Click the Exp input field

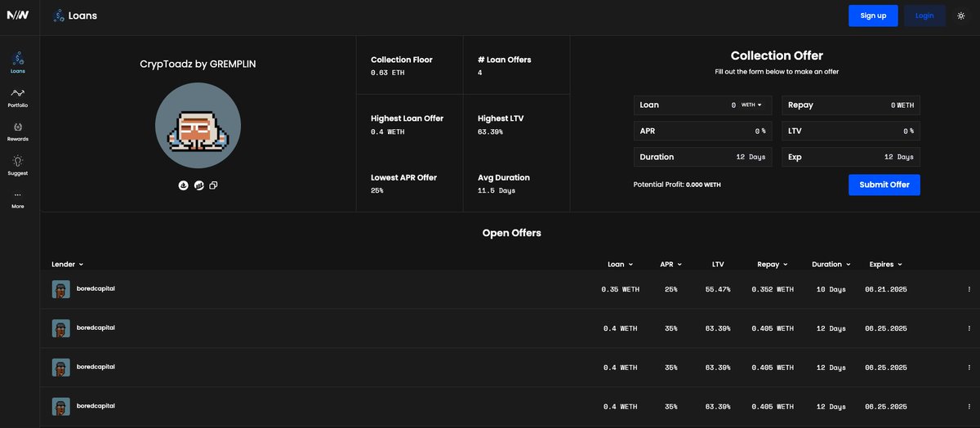[851, 157]
